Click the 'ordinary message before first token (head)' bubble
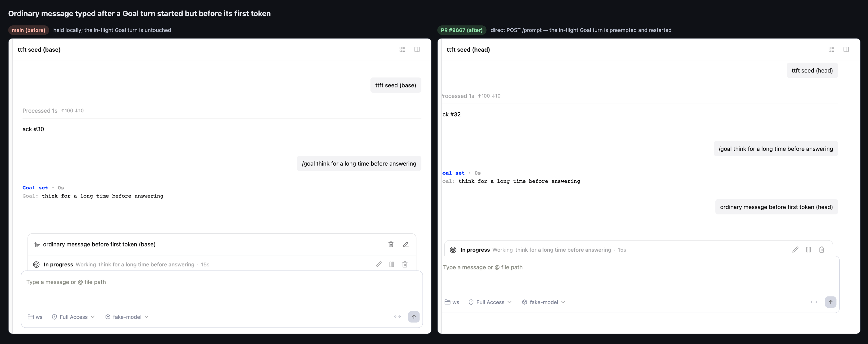 pos(776,207)
